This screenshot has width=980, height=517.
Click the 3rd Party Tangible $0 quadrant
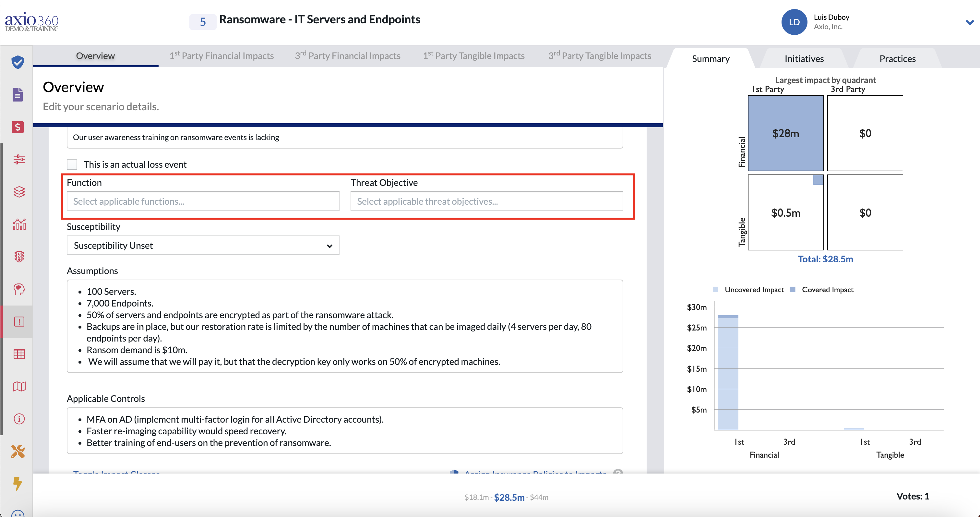point(865,212)
